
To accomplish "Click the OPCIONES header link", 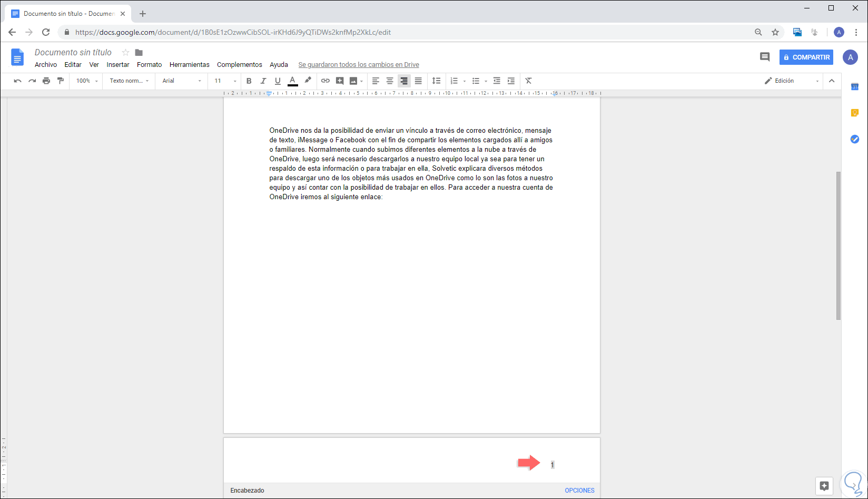I will 579,491.
